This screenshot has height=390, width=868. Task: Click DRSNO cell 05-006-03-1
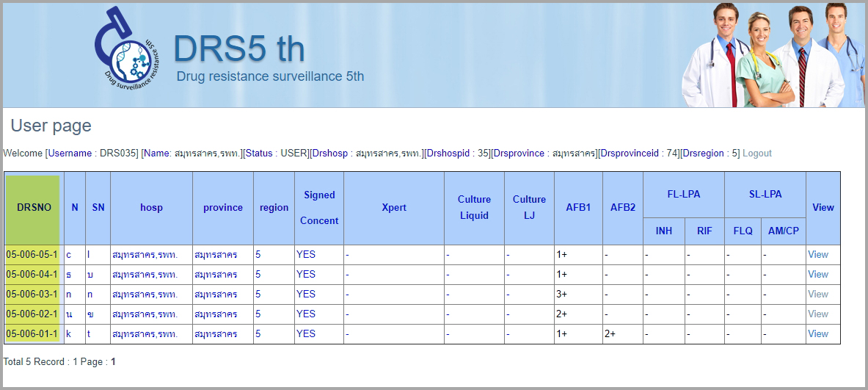click(32, 295)
